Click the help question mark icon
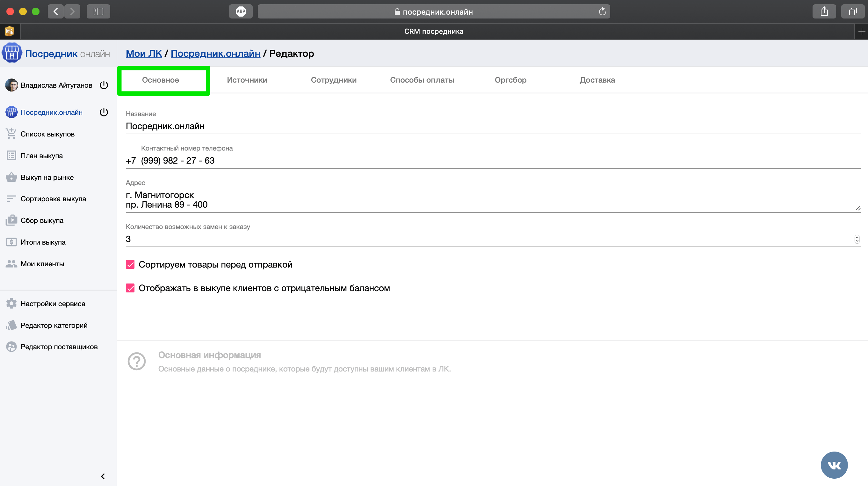Viewport: 868px width, 486px height. click(136, 361)
